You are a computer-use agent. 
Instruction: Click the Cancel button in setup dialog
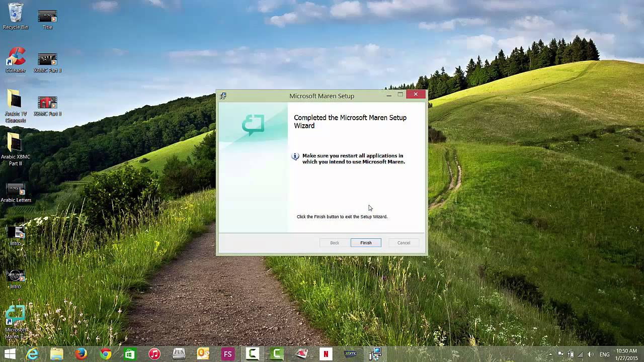(x=404, y=243)
